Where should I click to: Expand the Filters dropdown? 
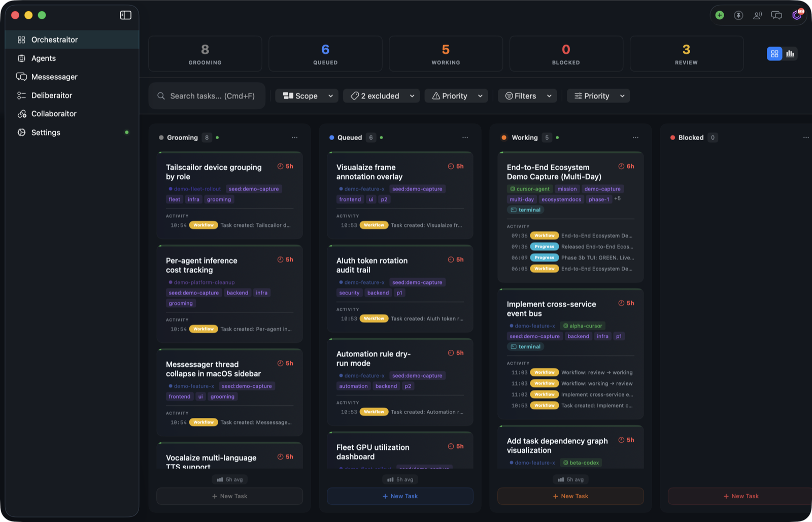[527, 96]
